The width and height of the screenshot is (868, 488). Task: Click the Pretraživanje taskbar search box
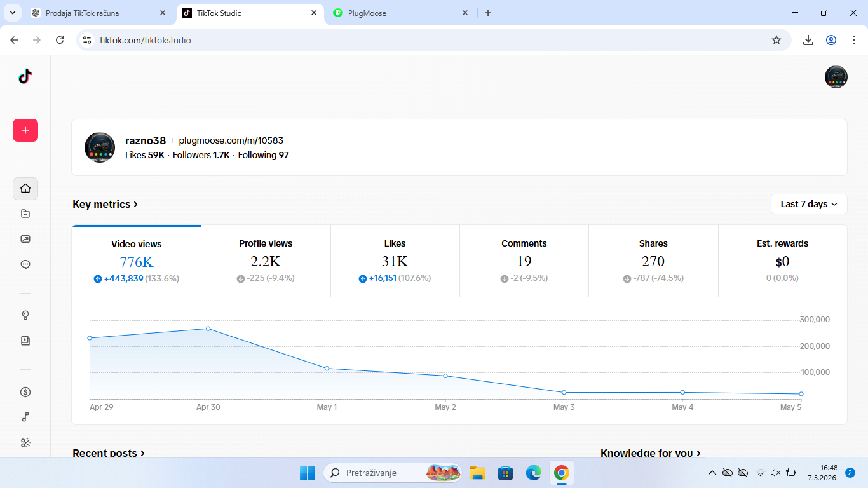pyautogui.click(x=393, y=473)
